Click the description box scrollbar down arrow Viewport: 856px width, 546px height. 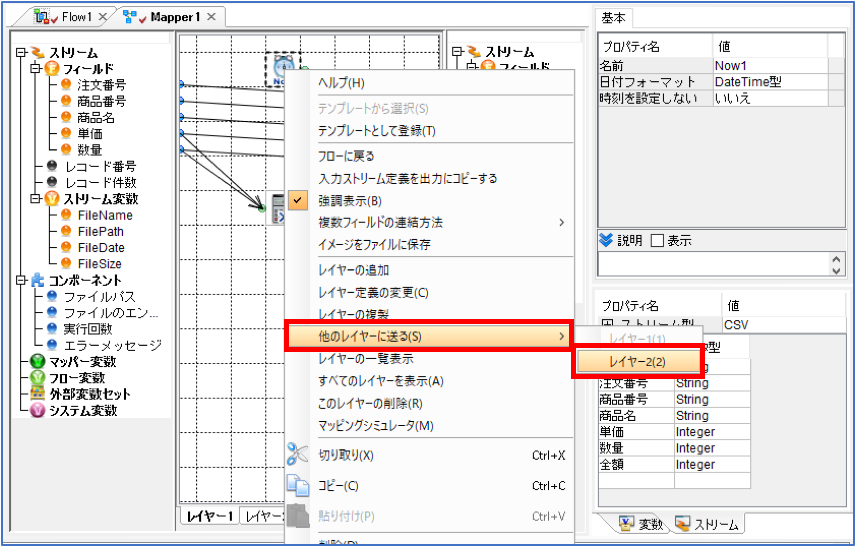[x=836, y=270]
